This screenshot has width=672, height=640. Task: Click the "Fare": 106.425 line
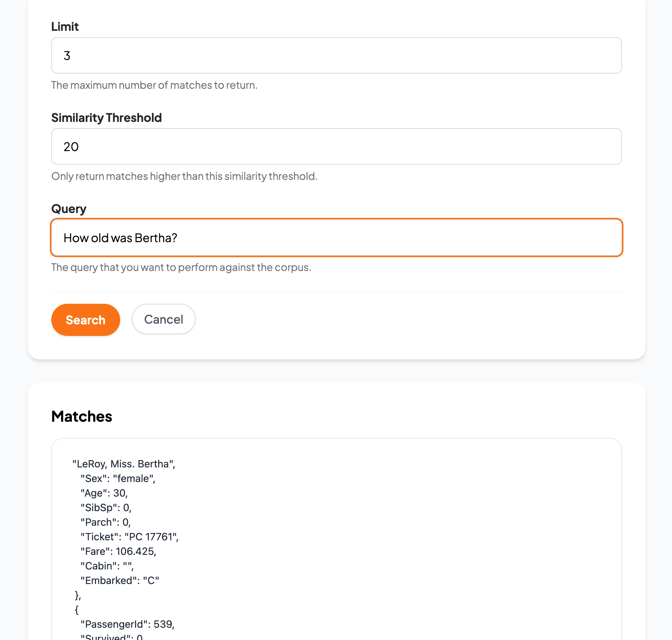point(118,551)
